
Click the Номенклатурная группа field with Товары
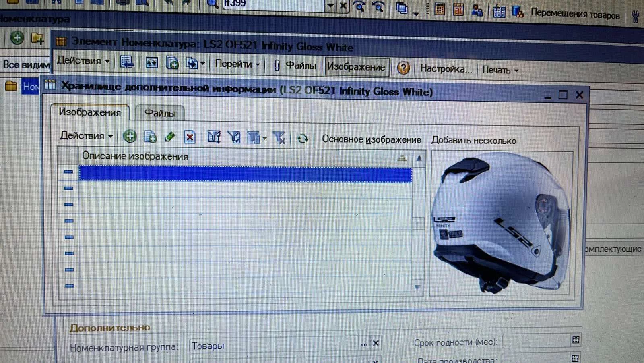pos(274,346)
